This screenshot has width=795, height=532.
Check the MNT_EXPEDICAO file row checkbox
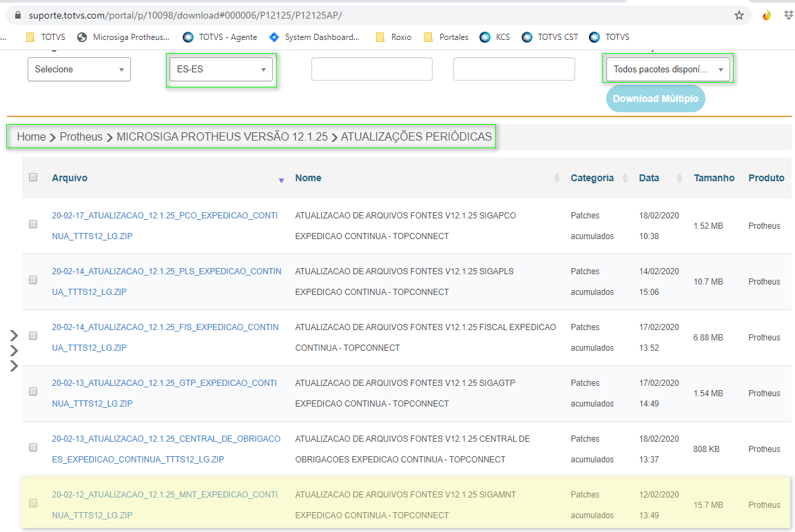(x=33, y=503)
